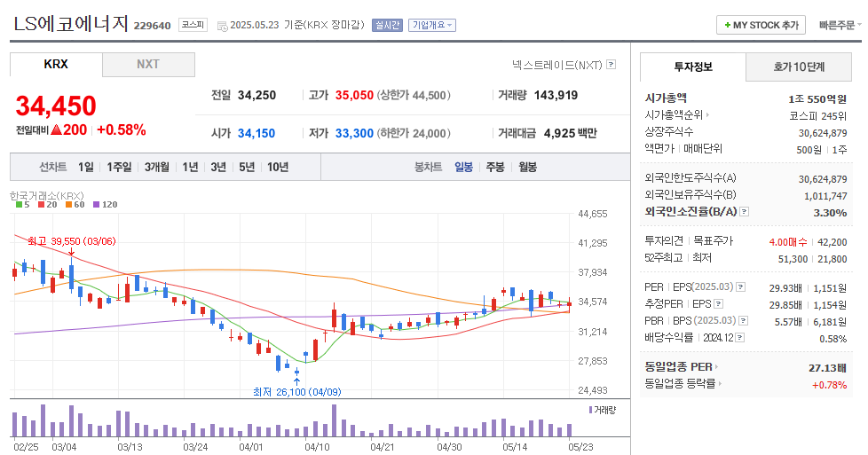Click help icon beside 배당수익률 2024.12

[739, 337]
